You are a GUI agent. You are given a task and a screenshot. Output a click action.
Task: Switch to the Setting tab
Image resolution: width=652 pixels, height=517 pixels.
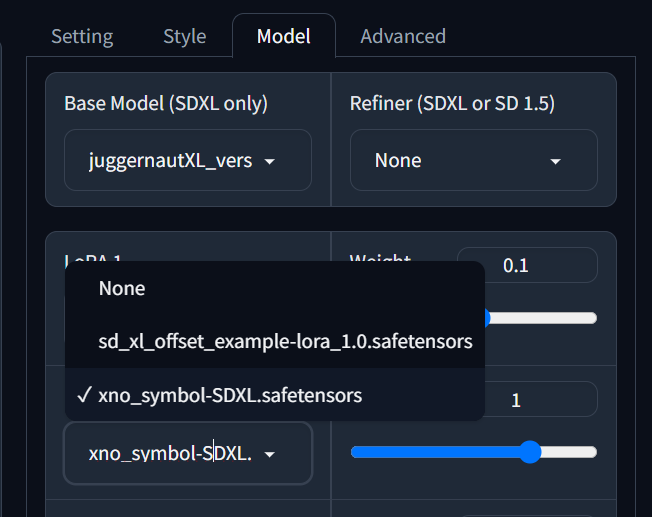82,37
